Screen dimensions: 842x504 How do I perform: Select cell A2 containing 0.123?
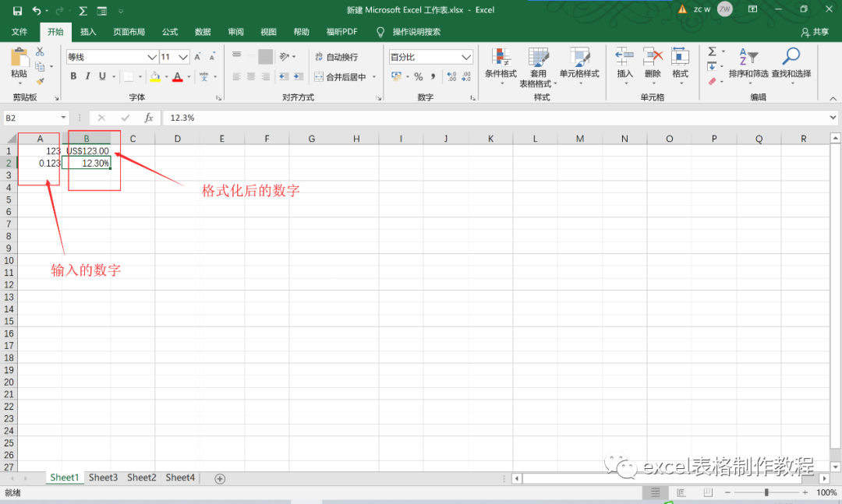click(40, 163)
